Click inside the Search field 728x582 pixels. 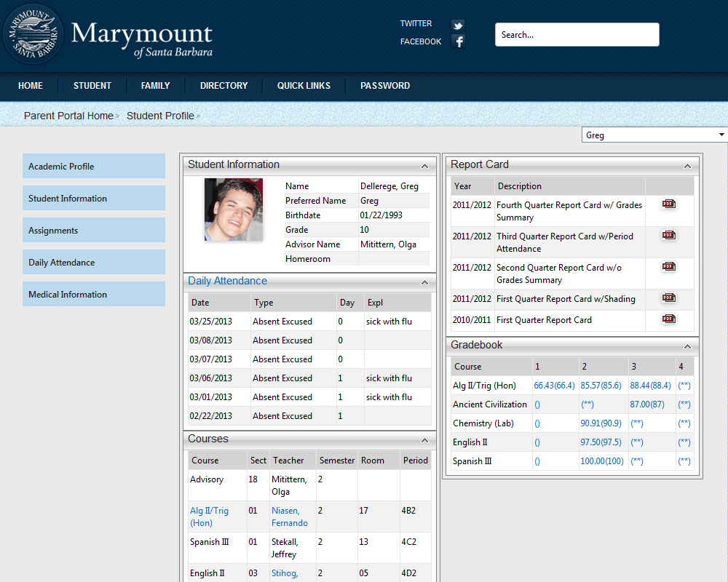(x=577, y=34)
